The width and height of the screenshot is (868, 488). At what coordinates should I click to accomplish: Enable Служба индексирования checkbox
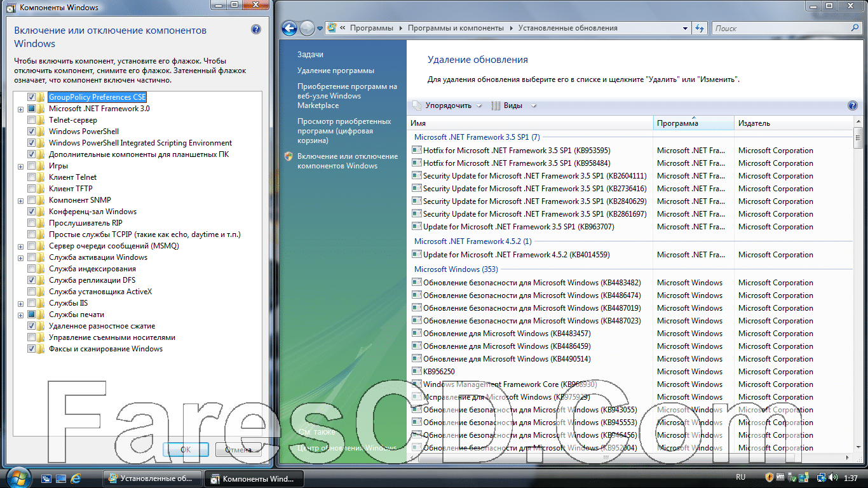31,269
